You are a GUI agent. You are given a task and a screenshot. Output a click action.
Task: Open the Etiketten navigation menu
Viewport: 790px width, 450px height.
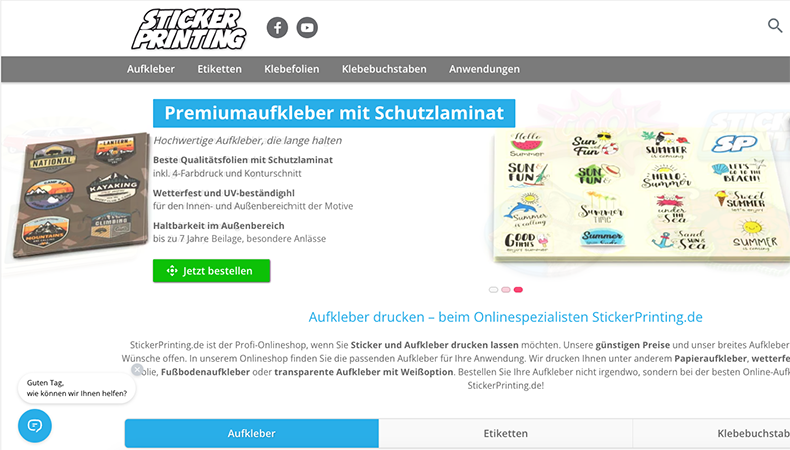coord(219,69)
